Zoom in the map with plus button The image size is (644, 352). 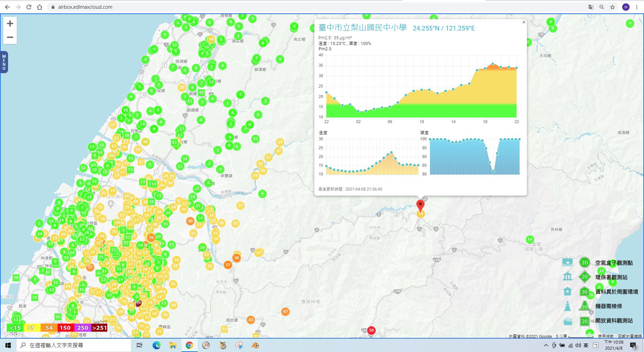pyautogui.click(x=10, y=23)
